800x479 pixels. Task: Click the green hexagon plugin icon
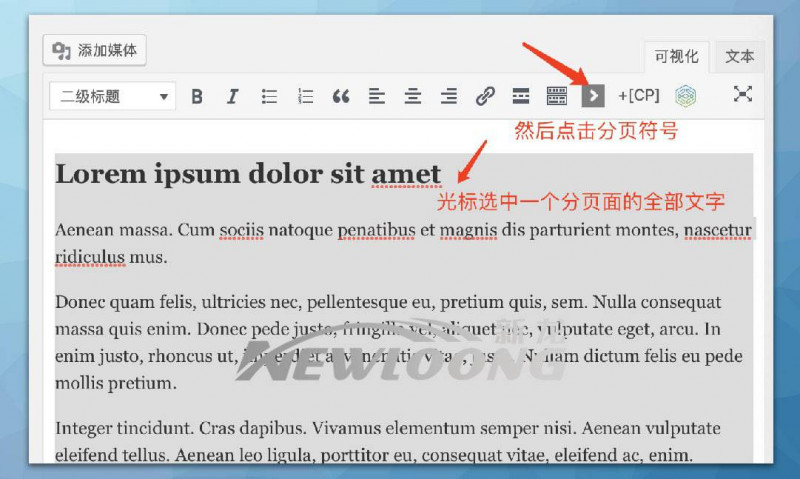tap(685, 96)
